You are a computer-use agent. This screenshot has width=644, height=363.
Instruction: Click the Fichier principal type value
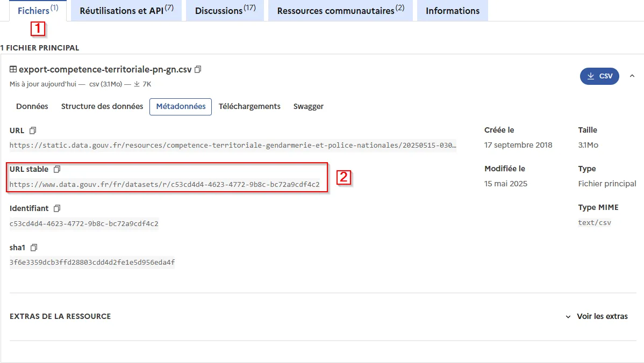(607, 184)
